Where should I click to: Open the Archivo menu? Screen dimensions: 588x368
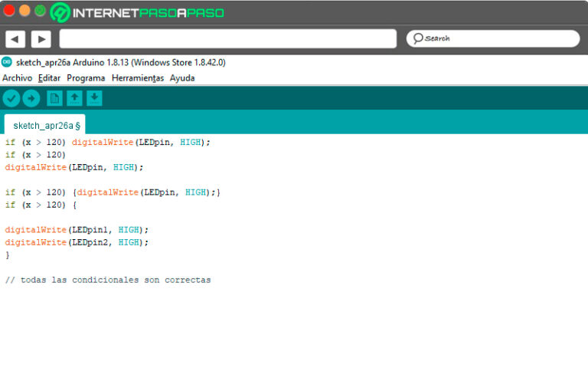click(x=17, y=78)
